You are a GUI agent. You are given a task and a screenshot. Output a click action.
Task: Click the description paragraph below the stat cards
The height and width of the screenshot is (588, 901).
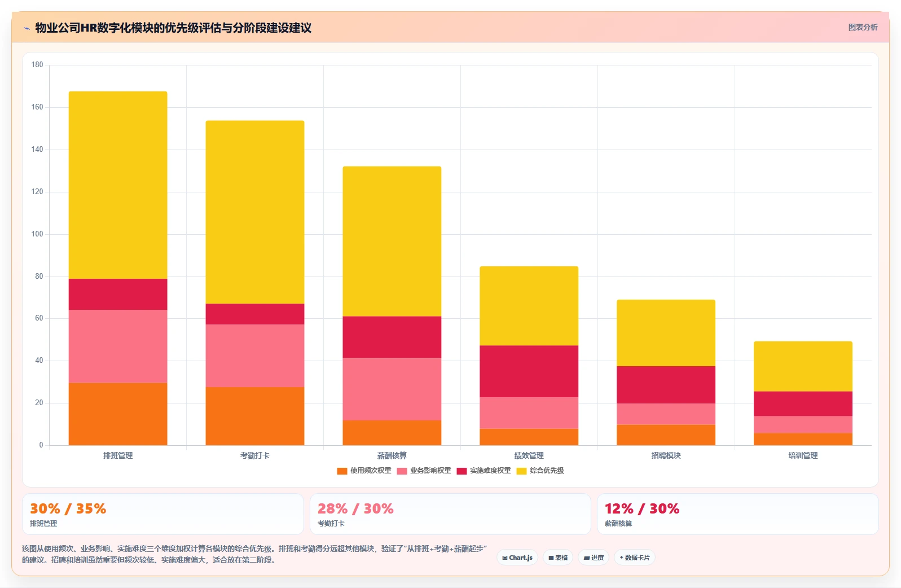click(x=254, y=554)
